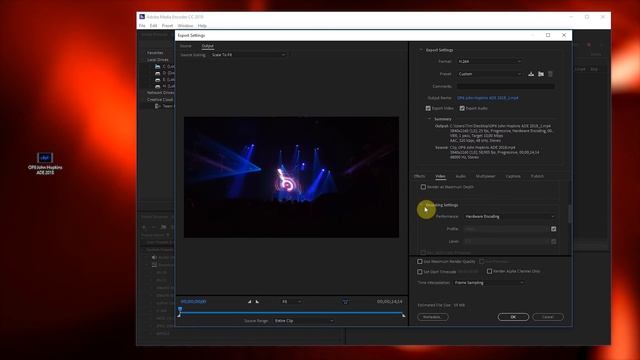The height and width of the screenshot is (360, 640).
Task: Enable Render at Maximum Depth checkbox
Action: click(x=423, y=187)
